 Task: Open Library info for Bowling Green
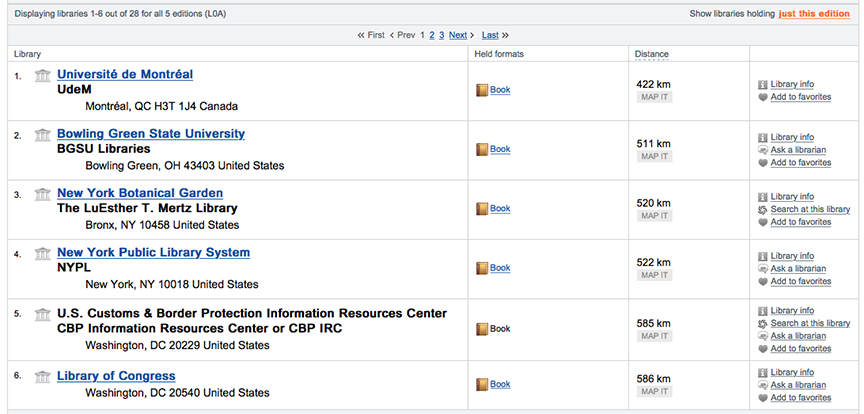click(x=792, y=137)
